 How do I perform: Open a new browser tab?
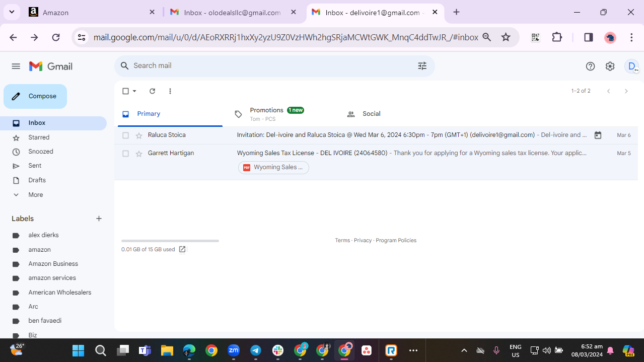click(456, 12)
